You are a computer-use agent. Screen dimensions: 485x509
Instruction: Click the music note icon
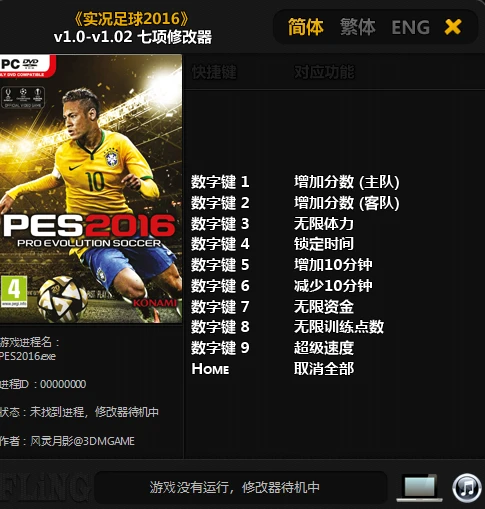(x=468, y=488)
